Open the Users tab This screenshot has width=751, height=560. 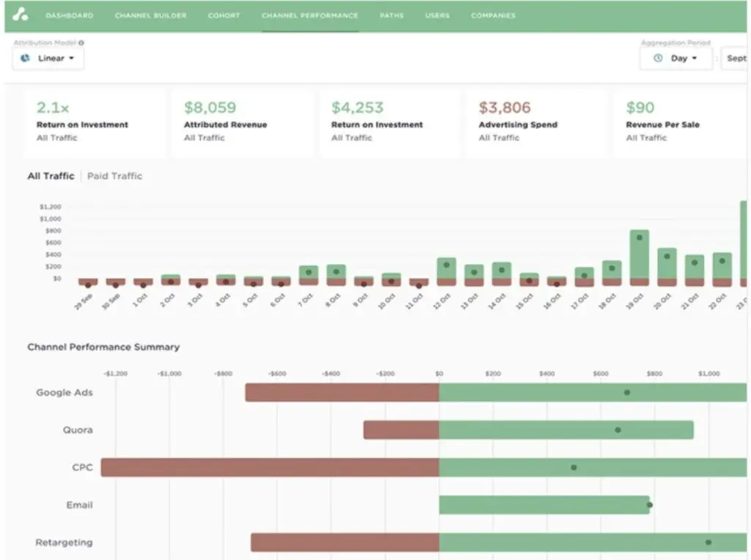[x=437, y=15]
